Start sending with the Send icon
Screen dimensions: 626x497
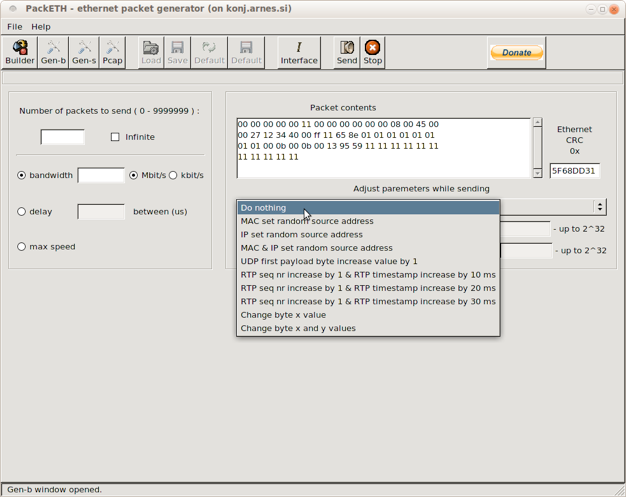click(x=347, y=53)
